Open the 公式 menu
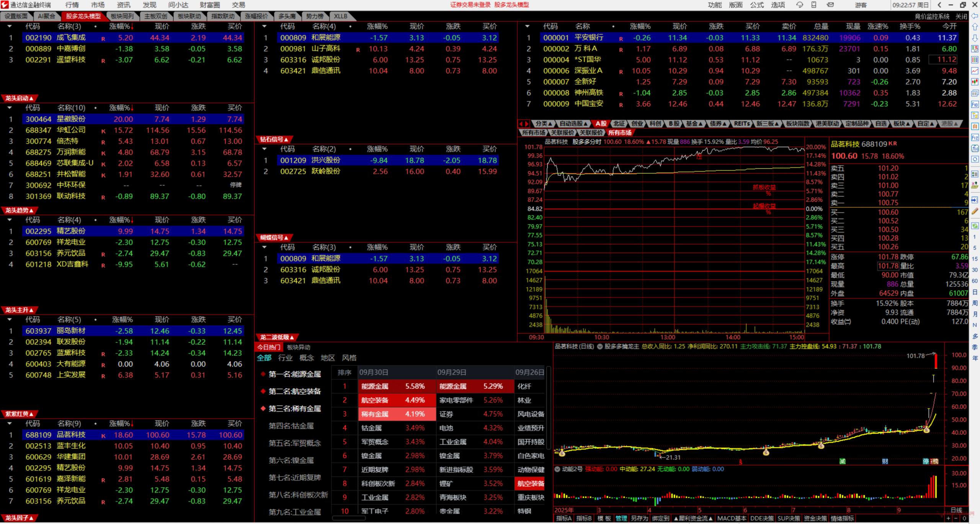980x524 pixels. (x=756, y=5)
